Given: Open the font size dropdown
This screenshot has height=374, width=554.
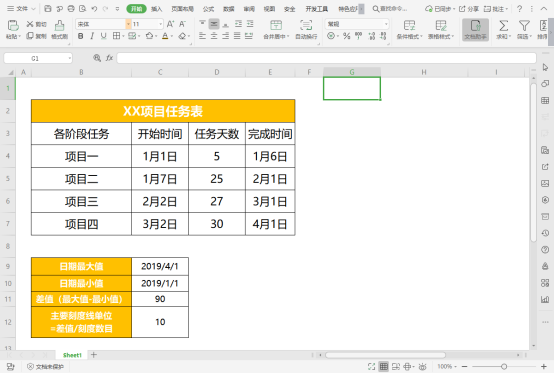Looking at the screenshot, I should 160,24.
